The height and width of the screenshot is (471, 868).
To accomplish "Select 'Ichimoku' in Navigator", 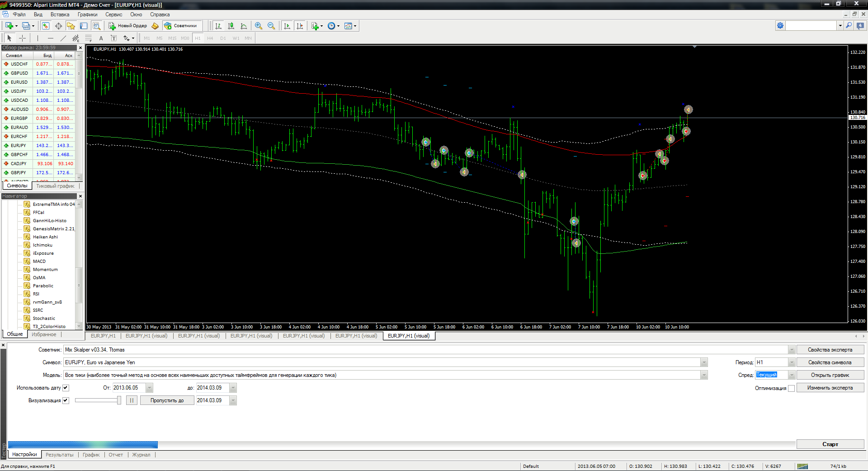I will click(x=42, y=245).
